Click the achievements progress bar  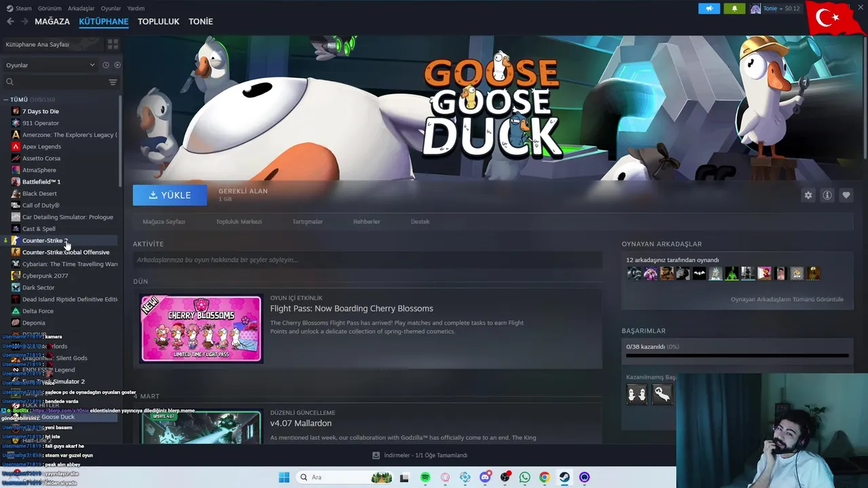pos(737,355)
